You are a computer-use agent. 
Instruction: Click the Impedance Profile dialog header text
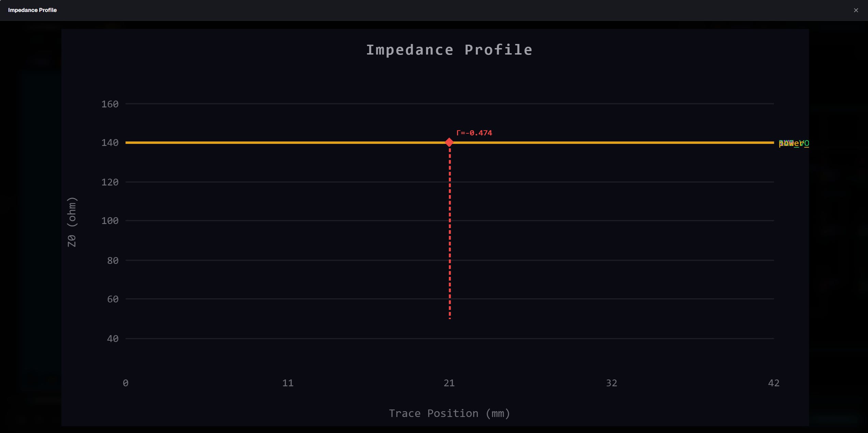pos(32,10)
